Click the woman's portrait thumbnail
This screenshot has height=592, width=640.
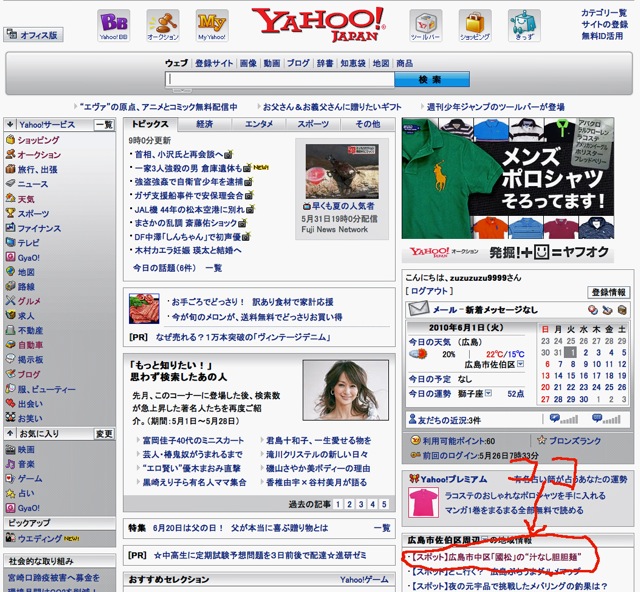point(346,390)
